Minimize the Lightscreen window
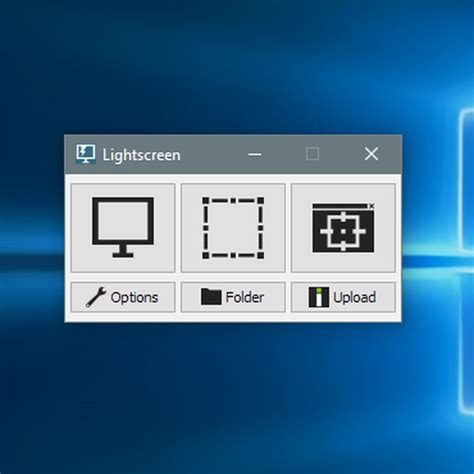 point(255,154)
